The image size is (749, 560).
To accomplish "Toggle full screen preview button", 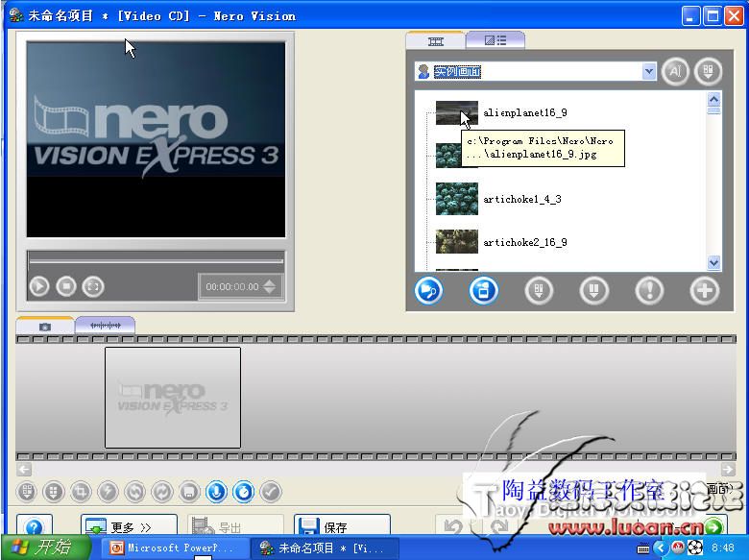I will click(x=93, y=286).
